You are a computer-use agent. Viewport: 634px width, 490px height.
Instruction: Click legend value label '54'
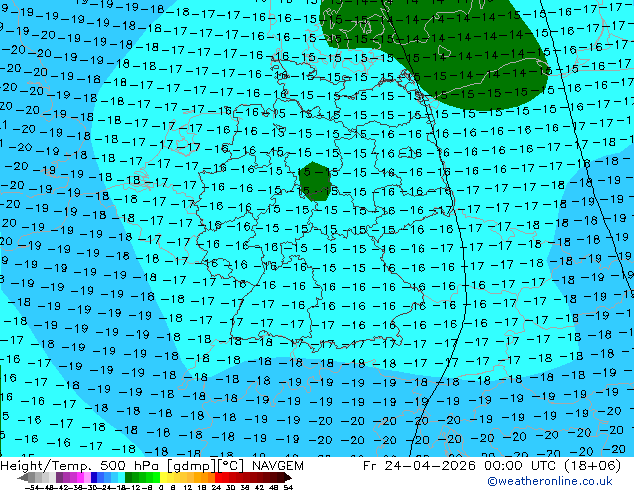click(x=288, y=487)
